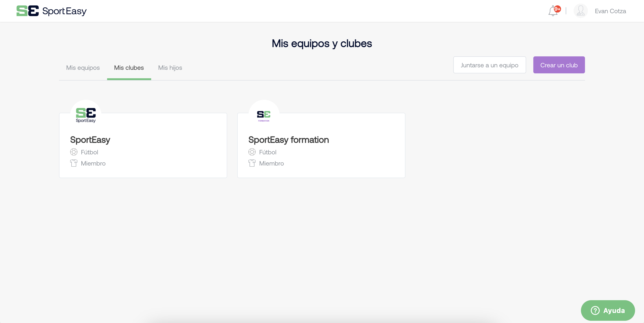
Task: Click Fútbol text on SportEasy formation card
Action: click(x=268, y=152)
